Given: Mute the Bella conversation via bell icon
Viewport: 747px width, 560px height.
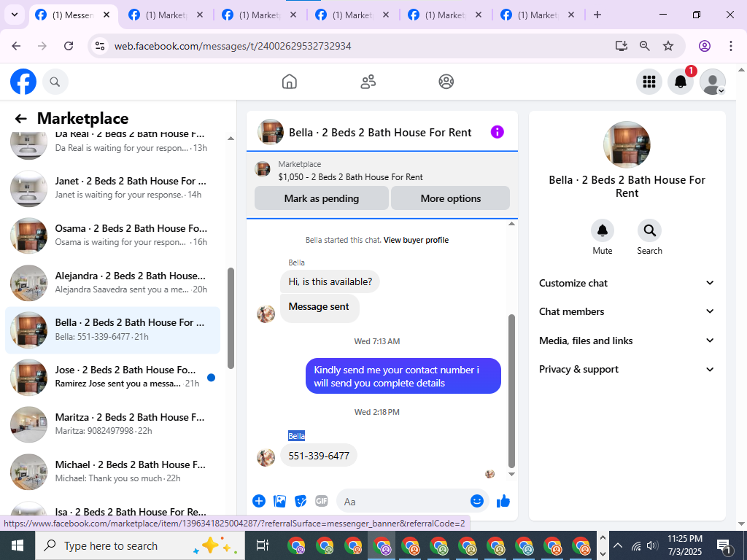Looking at the screenshot, I should coord(602,230).
